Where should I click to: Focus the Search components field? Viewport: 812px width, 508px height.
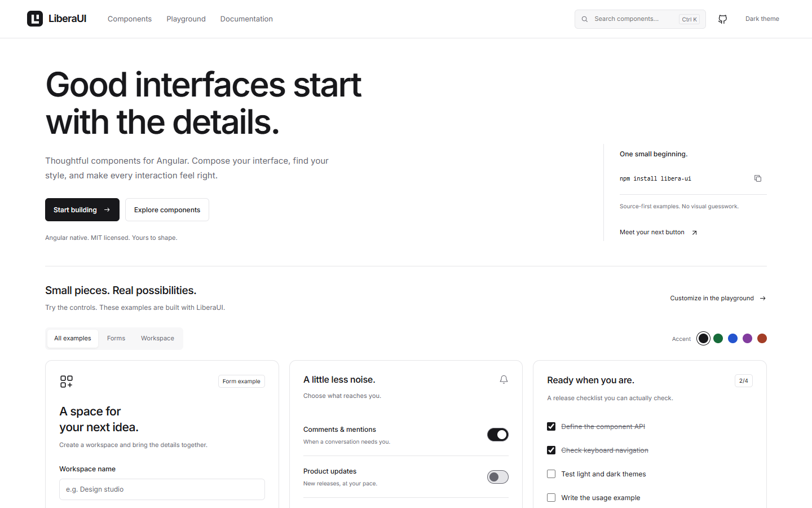pos(640,19)
